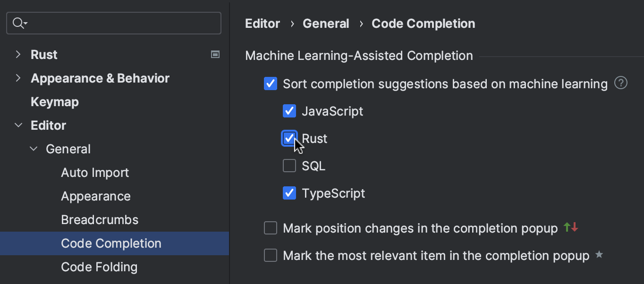Collapse the General subtree
Viewport: 644px width, 284px height.
click(33, 149)
